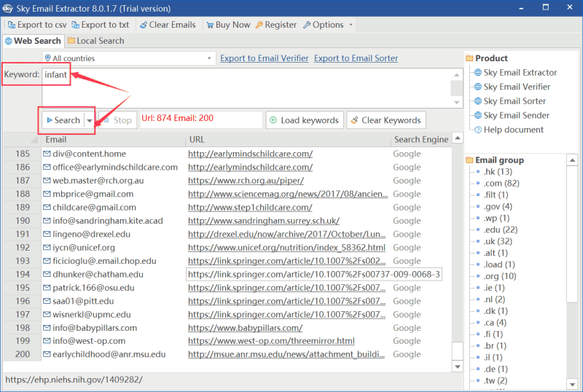Image resolution: width=583 pixels, height=392 pixels.
Task: Select the Web Search tab
Action: [x=33, y=41]
